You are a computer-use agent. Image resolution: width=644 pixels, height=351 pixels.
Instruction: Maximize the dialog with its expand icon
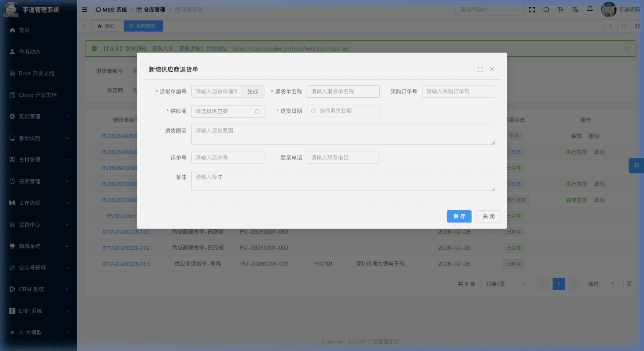[x=480, y=69]
